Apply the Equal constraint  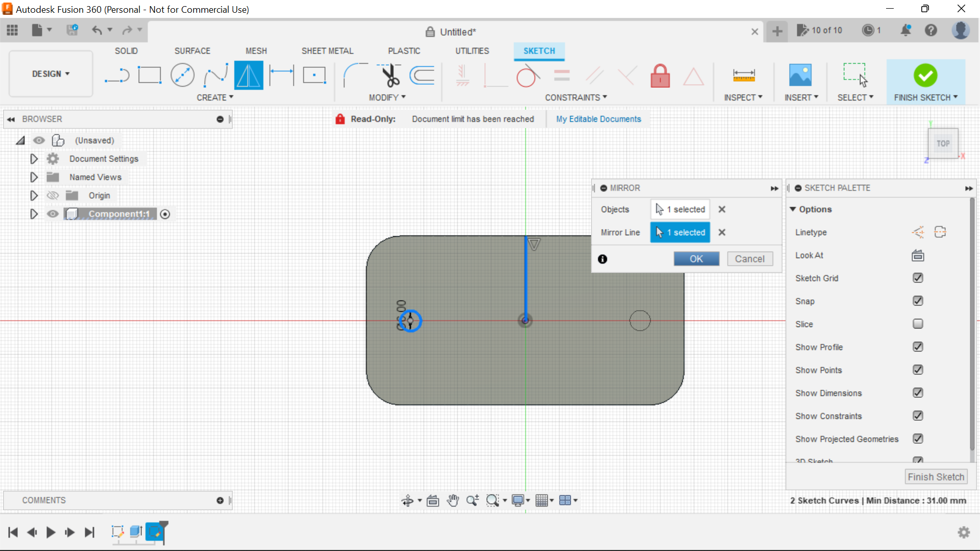(x=561, y=76)
